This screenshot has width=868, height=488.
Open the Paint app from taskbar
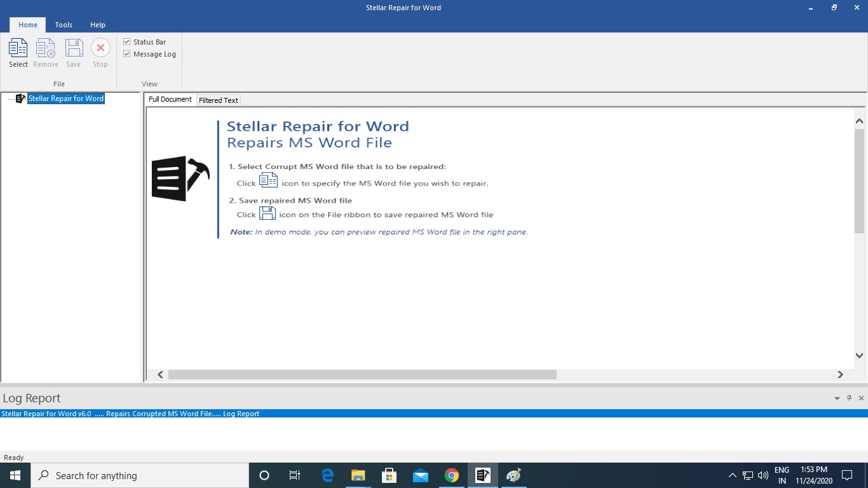(x=514, y=475)
